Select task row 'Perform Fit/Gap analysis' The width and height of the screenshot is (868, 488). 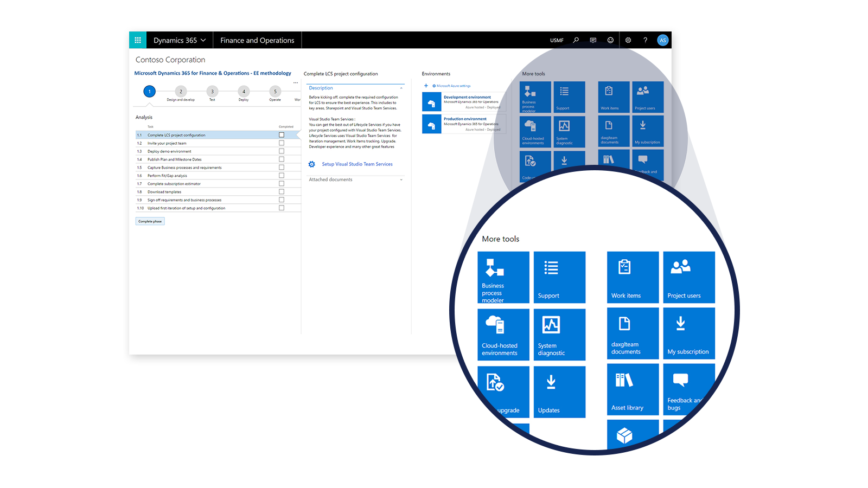click(x=218, y=176)
